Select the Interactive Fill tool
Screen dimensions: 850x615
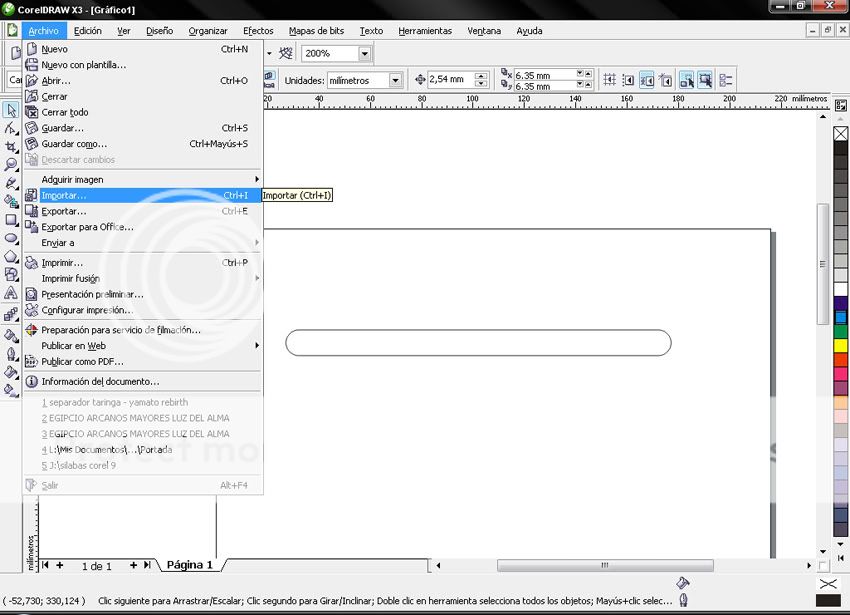(11, 390)
